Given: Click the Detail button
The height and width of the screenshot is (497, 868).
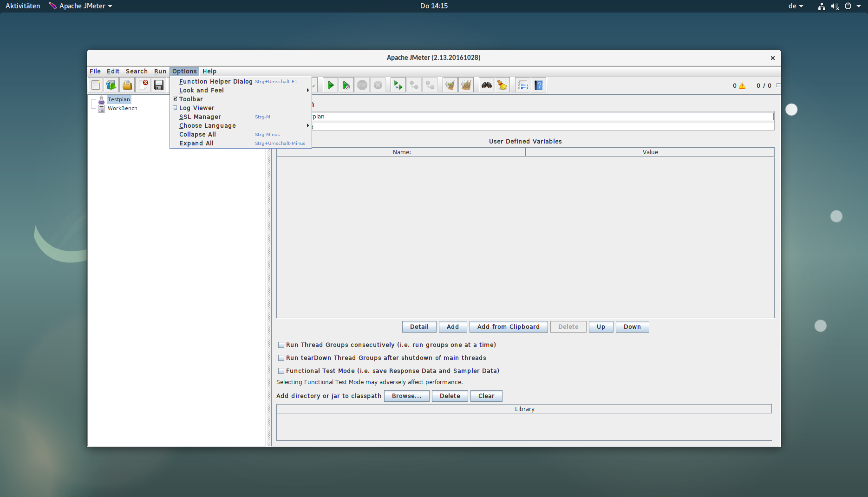Looking at the screenshot, I should pyautogui.click(x=419, y=327).
